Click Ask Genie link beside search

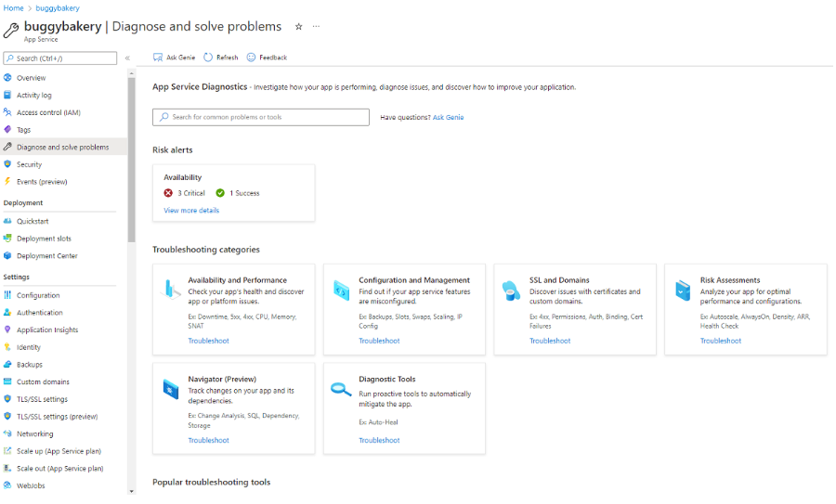(448, 117)
